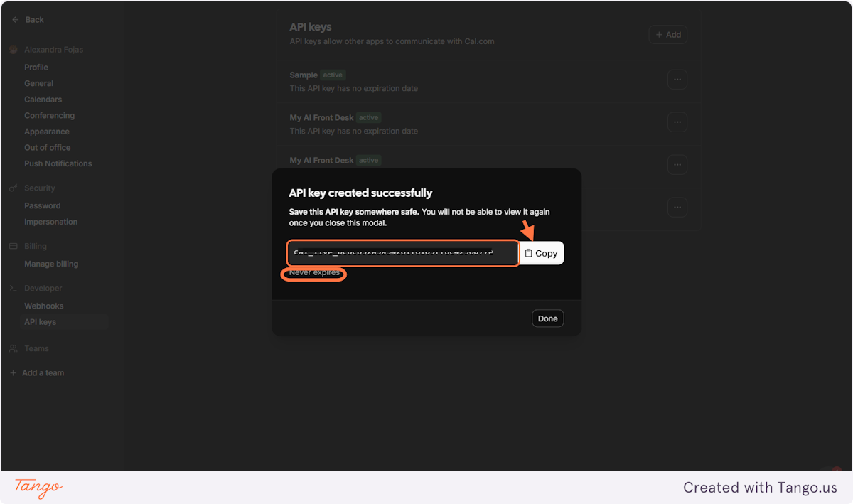The width and height of the screenshot is (853, 504).
Task: Click the ellipsis icon on the fourth API key row
Action: [677, 207]
